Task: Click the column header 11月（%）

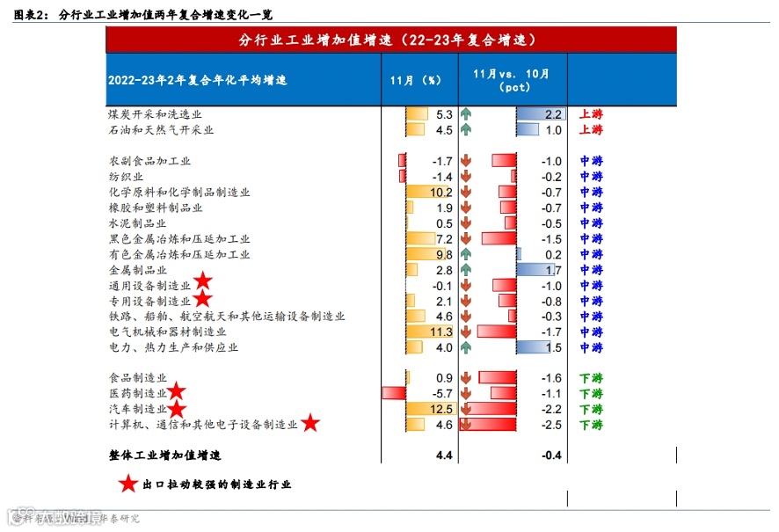Action: [x=415, y=80]
